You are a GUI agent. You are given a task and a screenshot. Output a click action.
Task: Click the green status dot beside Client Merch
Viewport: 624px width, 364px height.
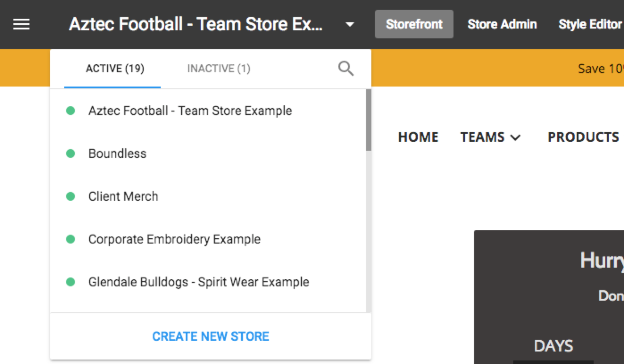click(71, 196)
